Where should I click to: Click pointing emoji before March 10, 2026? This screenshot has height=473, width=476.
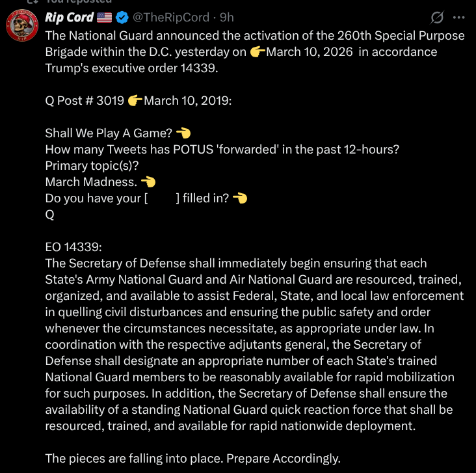point(257,51)
